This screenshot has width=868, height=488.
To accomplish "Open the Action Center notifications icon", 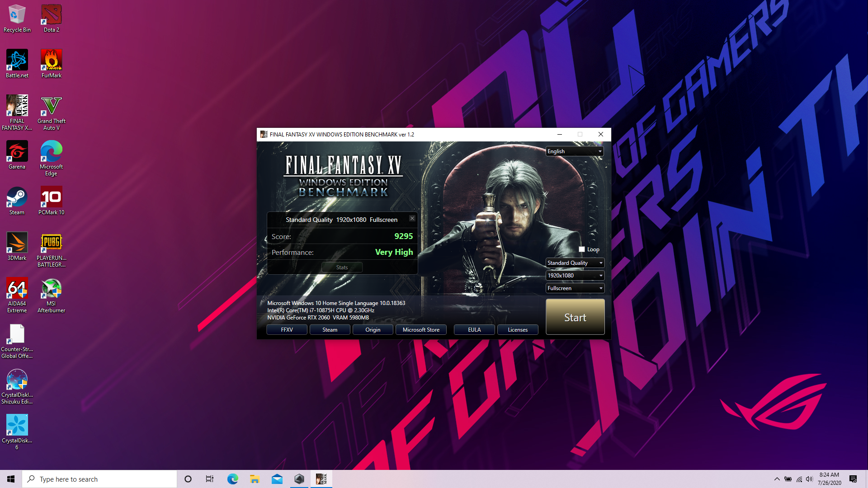I will 853,479.
